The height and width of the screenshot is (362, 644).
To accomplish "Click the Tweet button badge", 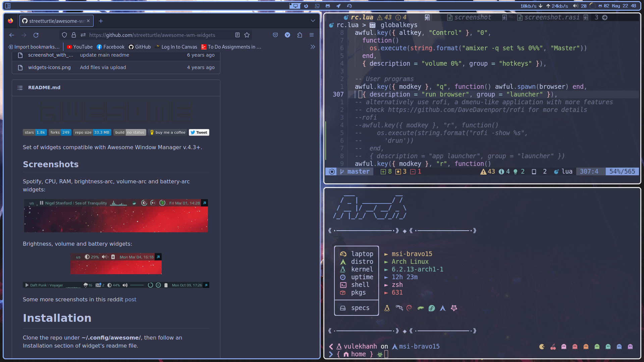I will click(199, 132).
